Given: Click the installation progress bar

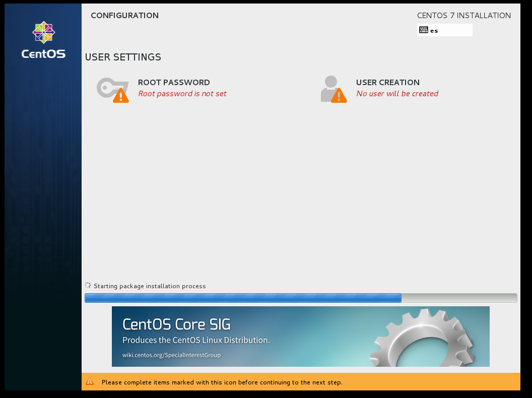Looking at the screenshot, I should pos(301,298).
